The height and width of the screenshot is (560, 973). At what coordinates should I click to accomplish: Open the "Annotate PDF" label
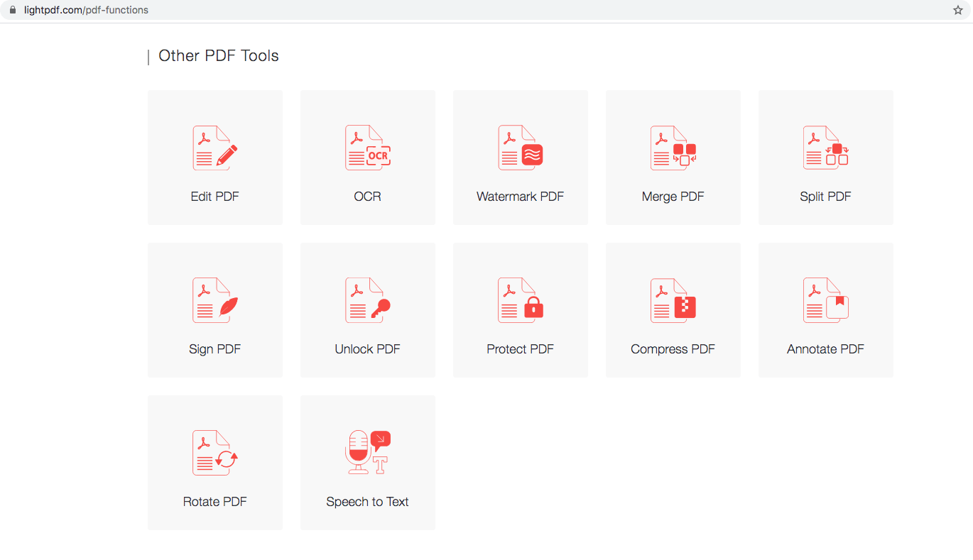tap(826, 349)
